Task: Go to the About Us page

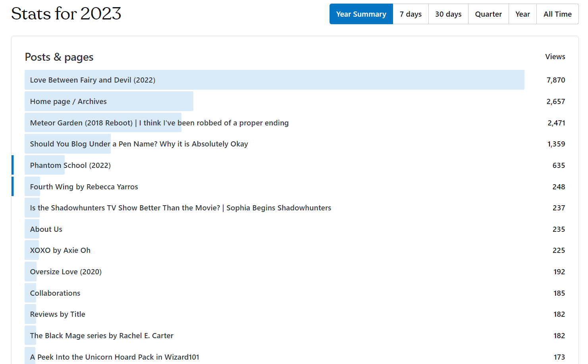Action: [46, 229]
